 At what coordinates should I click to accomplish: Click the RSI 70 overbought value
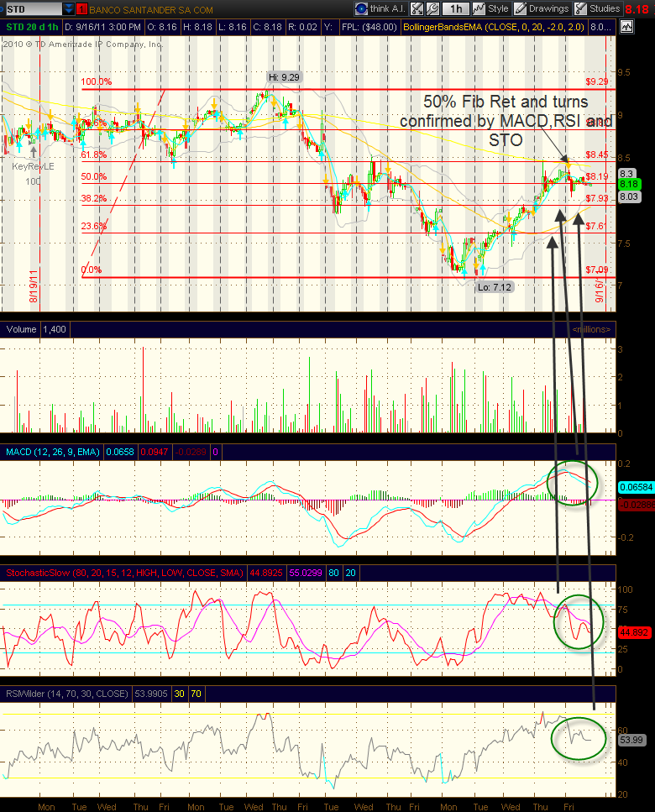point(196,694)
